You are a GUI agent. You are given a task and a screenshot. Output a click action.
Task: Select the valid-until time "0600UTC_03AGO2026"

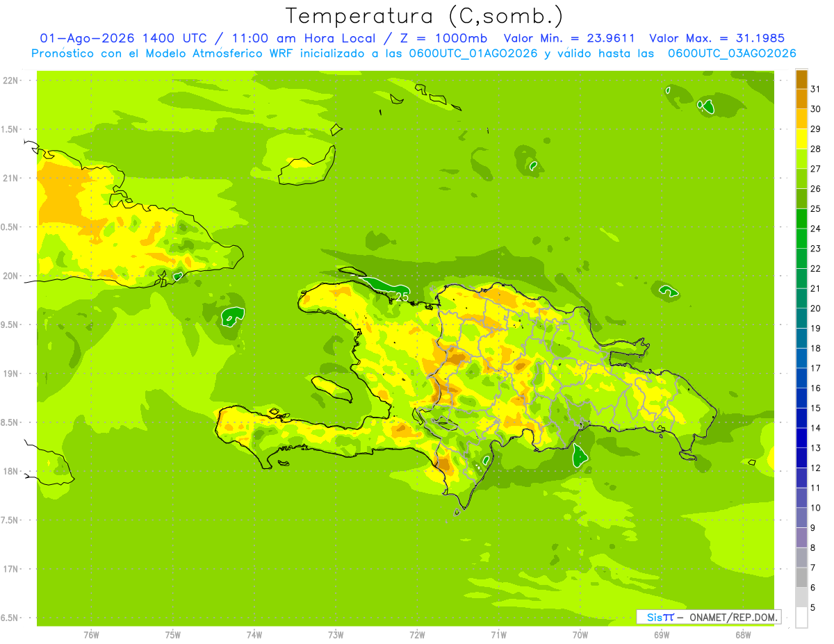click(732, 53)
